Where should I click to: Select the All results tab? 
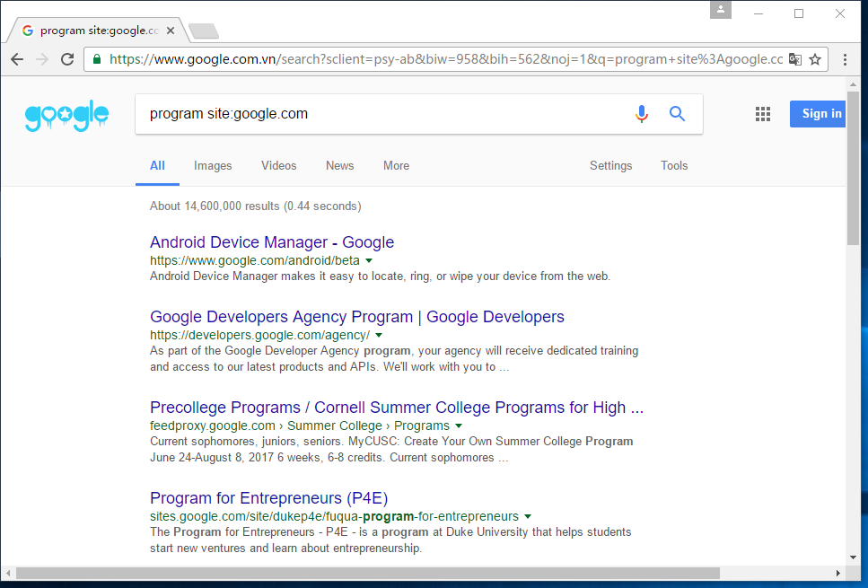pyautogui.click(x=157, y=165)
